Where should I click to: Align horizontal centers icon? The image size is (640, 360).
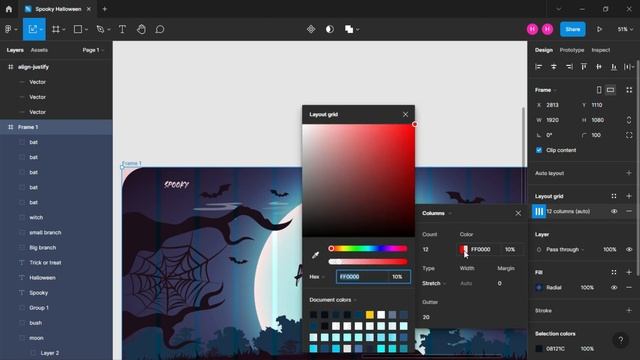[553, 67]
